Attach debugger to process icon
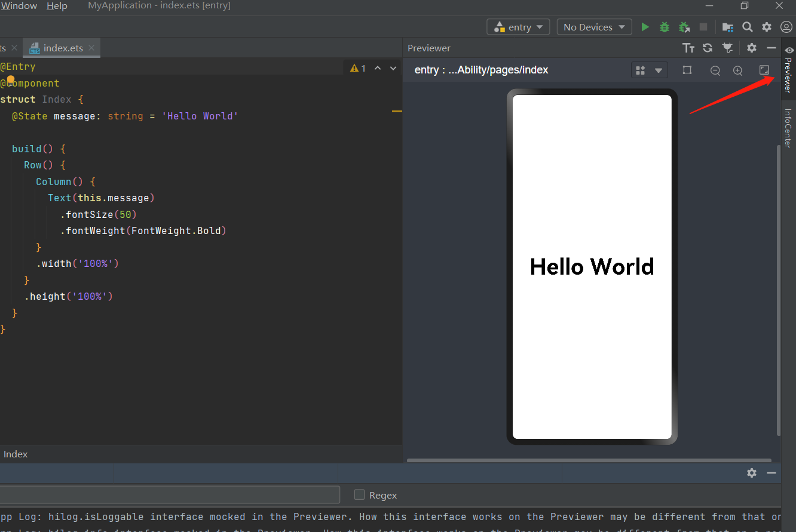Screen dimensions: 796x532 pos(684,27)
